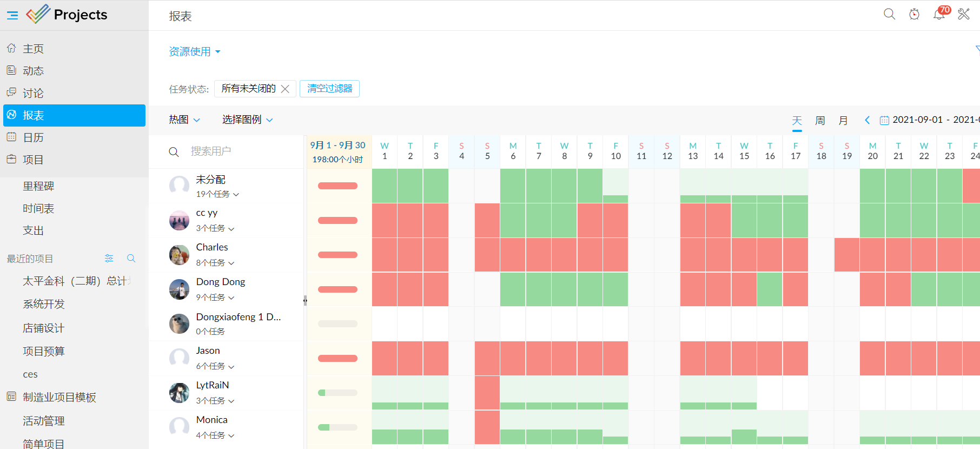Viewport: 980px width, 449px height.
Task: Open the 选择图例 dropdown
Action: (x=247, y=120)
